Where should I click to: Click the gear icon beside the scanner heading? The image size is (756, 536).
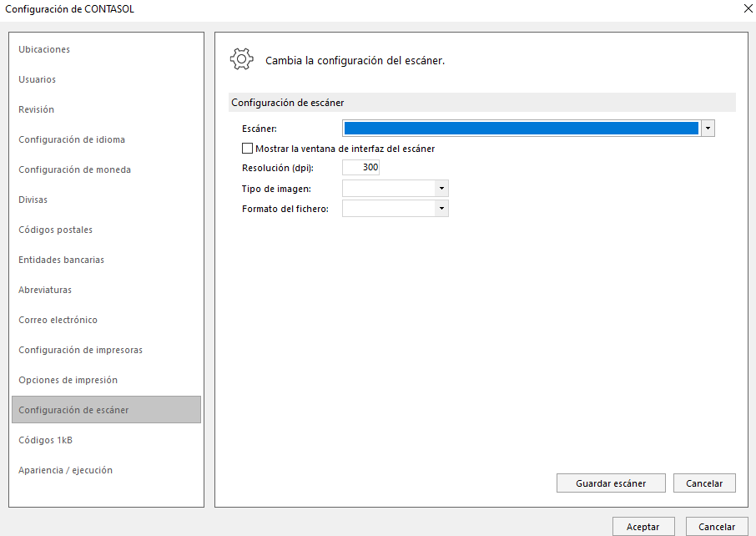pos(241,59)
